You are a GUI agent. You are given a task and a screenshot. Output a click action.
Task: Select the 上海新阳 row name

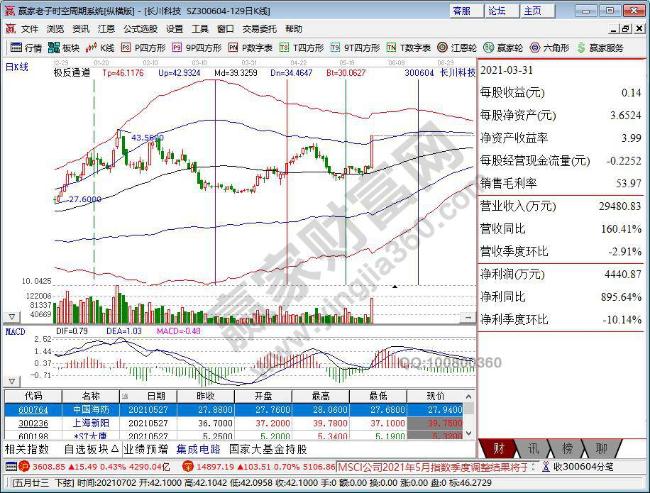point(91,423)
